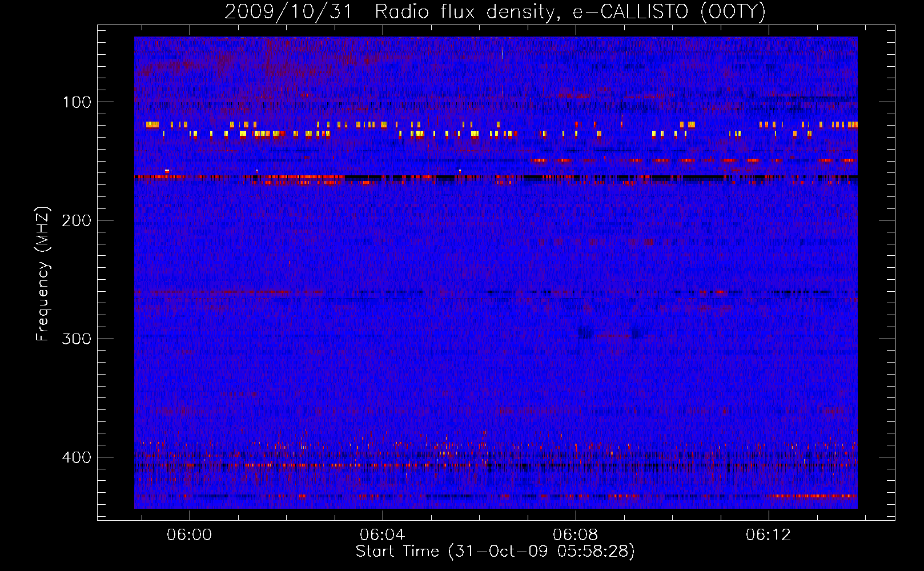The height and width of the screenshot is (571, 924).
Task: Click the '06:00' time axis label
Action: coord(189,534)
